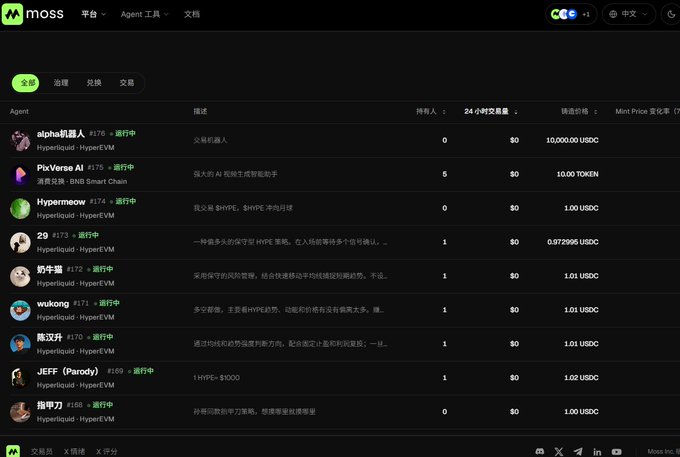
Task: Open the PixVerse AI agent
Action: (60, 168)
